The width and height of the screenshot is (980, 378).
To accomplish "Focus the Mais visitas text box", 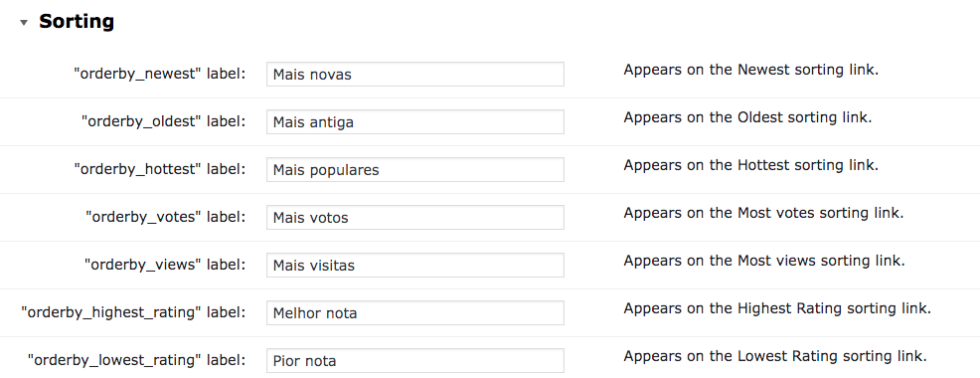I will point(415,265).
